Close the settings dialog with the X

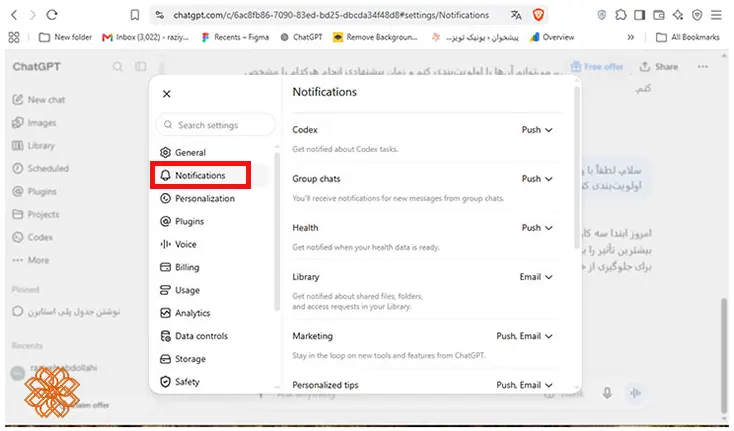click(x=167, y=94)
